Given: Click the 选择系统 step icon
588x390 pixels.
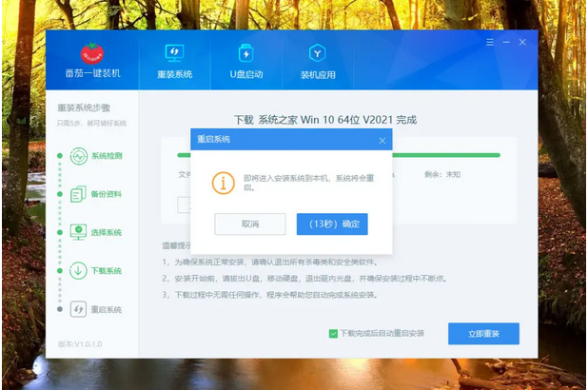Looking at the screenshot, I should pyautogui.click(x=78, y=232).
